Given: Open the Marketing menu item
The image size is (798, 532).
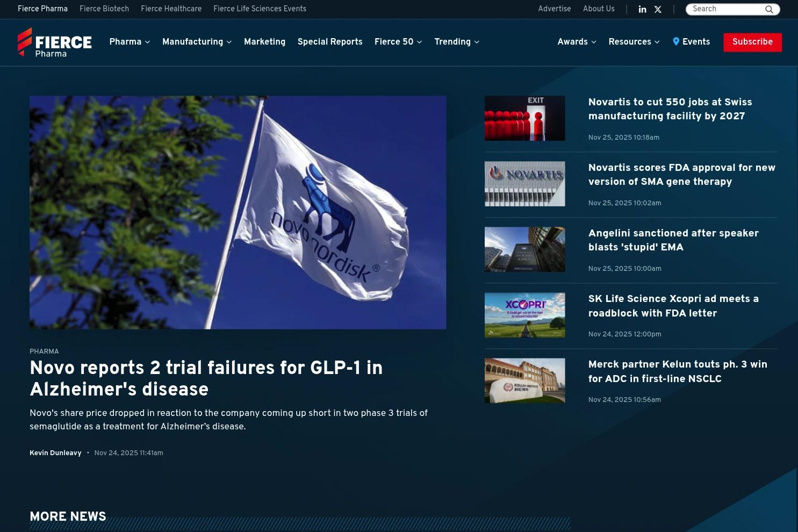Looking at the screenshot, I should [264, 42].
